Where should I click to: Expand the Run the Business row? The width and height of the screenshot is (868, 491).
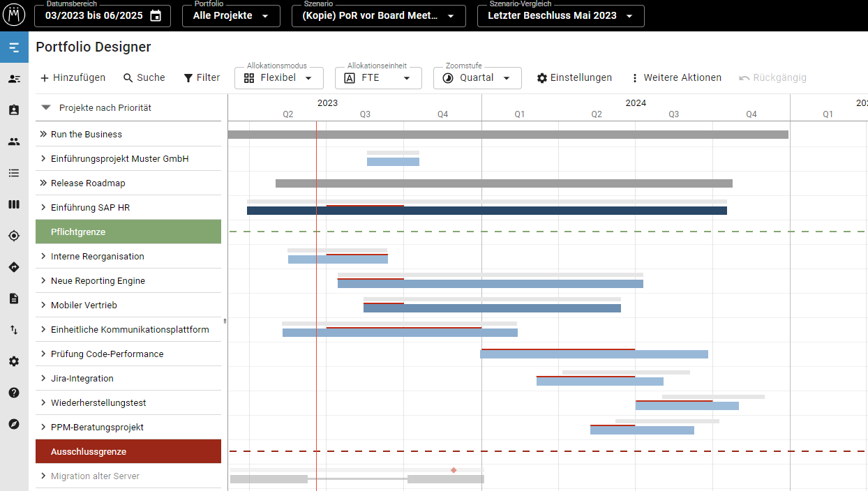(x=43, y=134)
